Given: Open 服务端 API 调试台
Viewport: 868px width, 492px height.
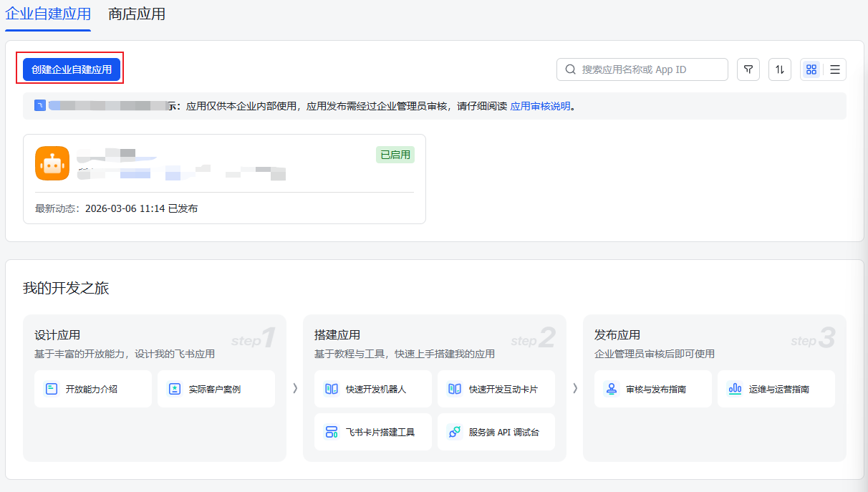Looking at the screenshot, I should point(496,432).
